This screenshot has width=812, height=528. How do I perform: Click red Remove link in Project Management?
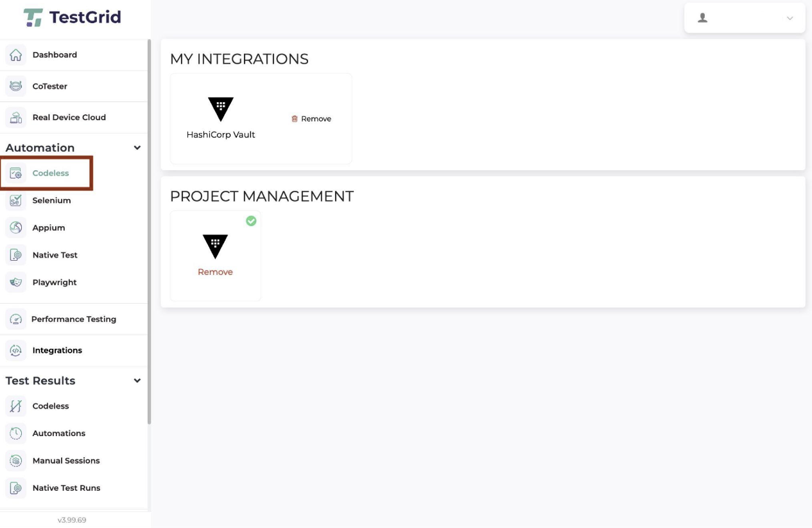(215, 272)
